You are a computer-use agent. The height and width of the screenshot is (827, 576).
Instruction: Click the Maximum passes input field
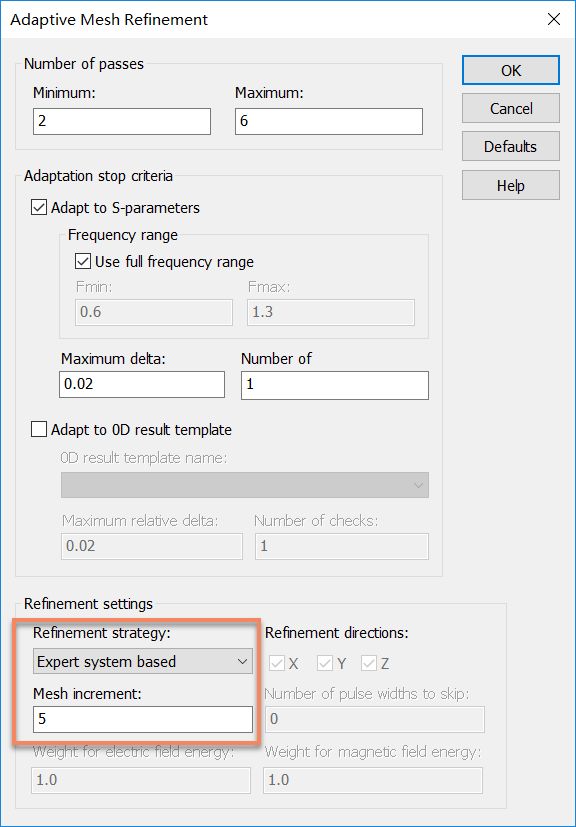tap(329, 121)
